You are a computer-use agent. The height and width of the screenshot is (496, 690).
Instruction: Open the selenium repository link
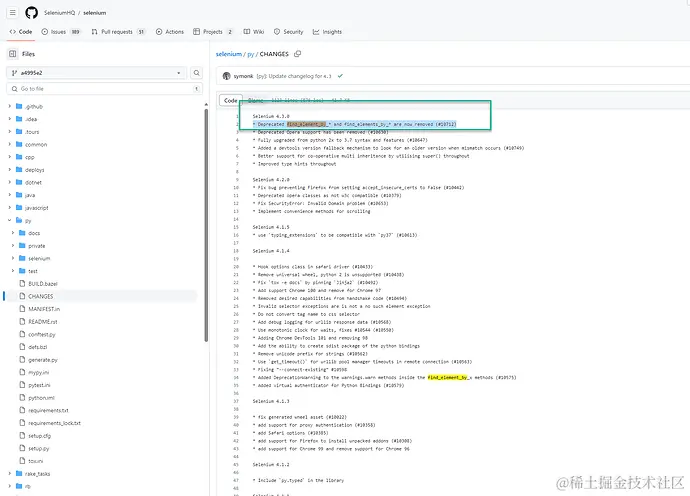click(95, 13)
